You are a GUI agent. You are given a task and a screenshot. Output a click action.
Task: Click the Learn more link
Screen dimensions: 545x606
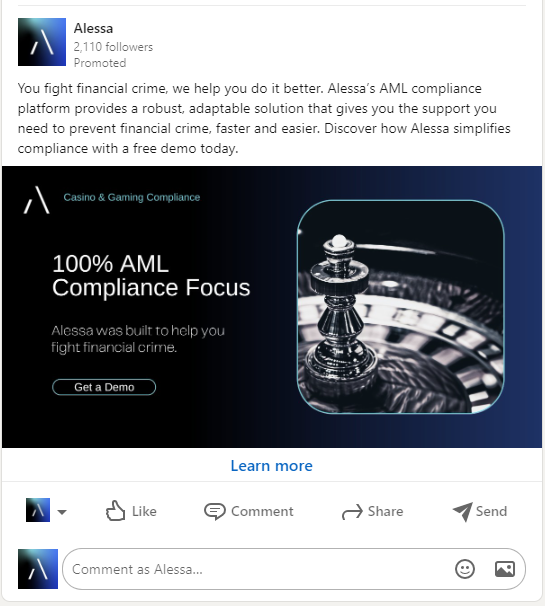point(272,466)
